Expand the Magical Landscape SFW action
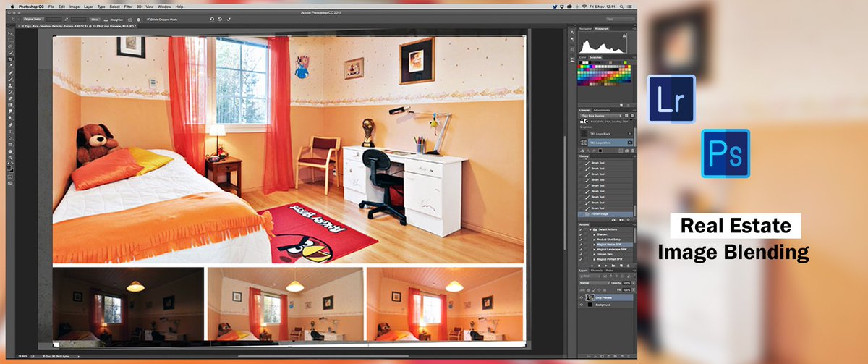This screenshot has width=868, height=364. 594,250
